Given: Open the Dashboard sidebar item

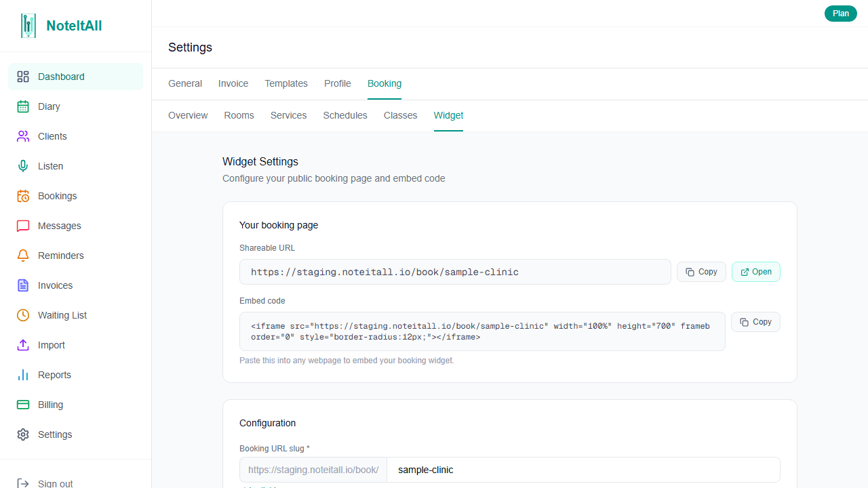Looking at the screenshot, I should (x=75, y=77).
